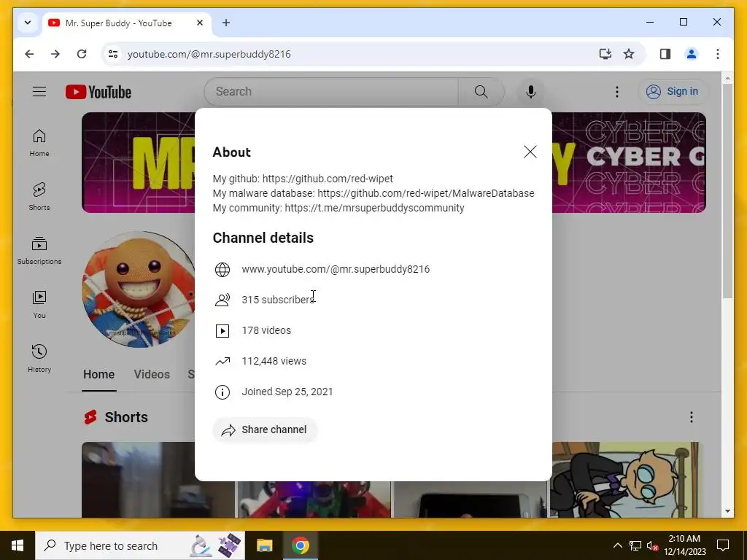Bookmark this page with the star
The height and width of the screenshot is (560, 747).
click(x=629, y=54)
